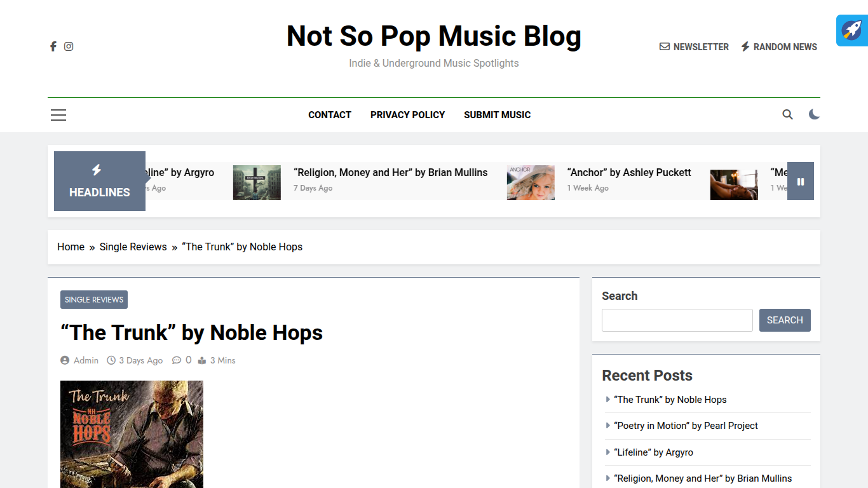Pause the headlines ticker

click(800, 181)
